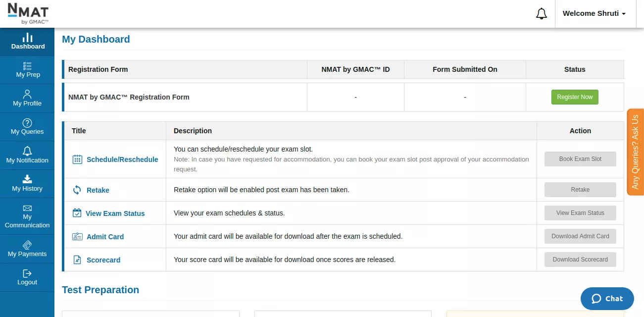Click the View Exam Status title link
The height and width of the screenshot is (317, 644).
click(115, 213)
